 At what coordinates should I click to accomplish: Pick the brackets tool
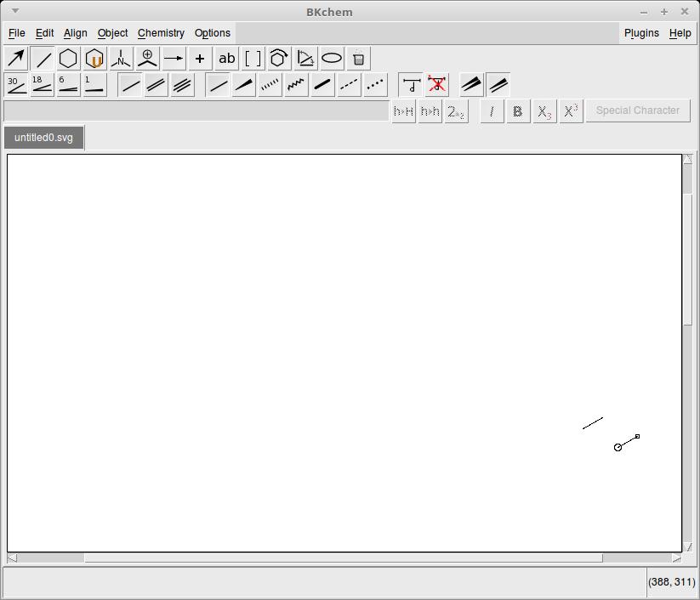point(253,59)
